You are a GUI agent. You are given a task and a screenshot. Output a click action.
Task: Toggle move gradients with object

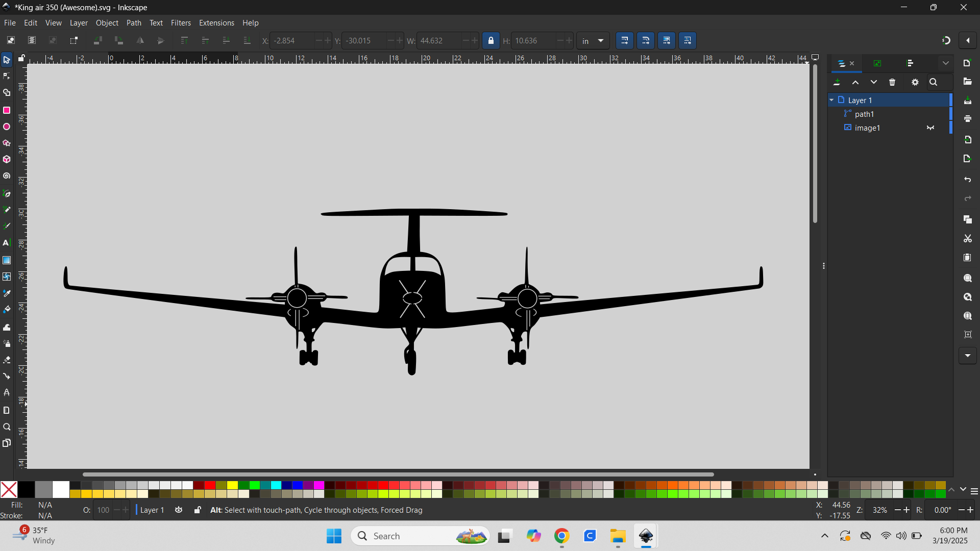click(667, 41)
